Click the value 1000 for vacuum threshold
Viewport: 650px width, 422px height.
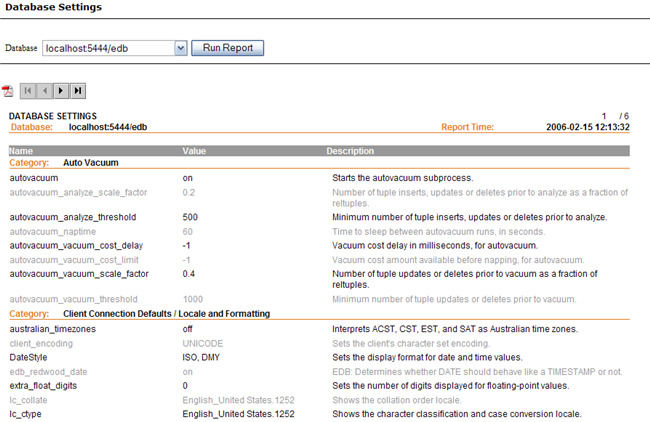coord(193,299)
